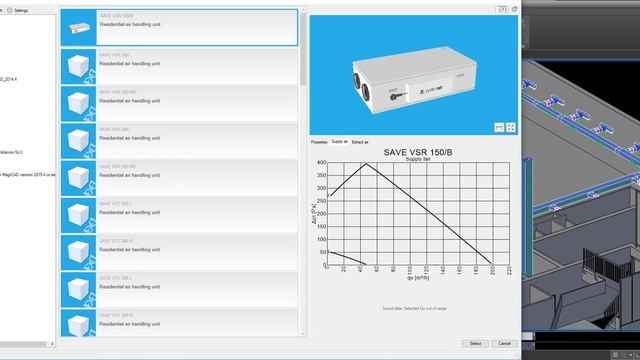Select the SAVE VSR 150/B product thumbnail

[x=79, y=28]
